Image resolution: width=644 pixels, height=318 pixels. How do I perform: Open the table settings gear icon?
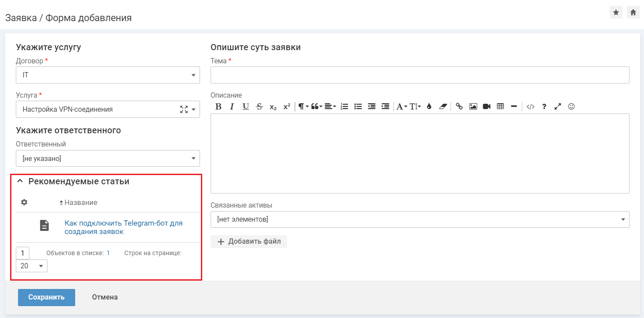[24, 202]
